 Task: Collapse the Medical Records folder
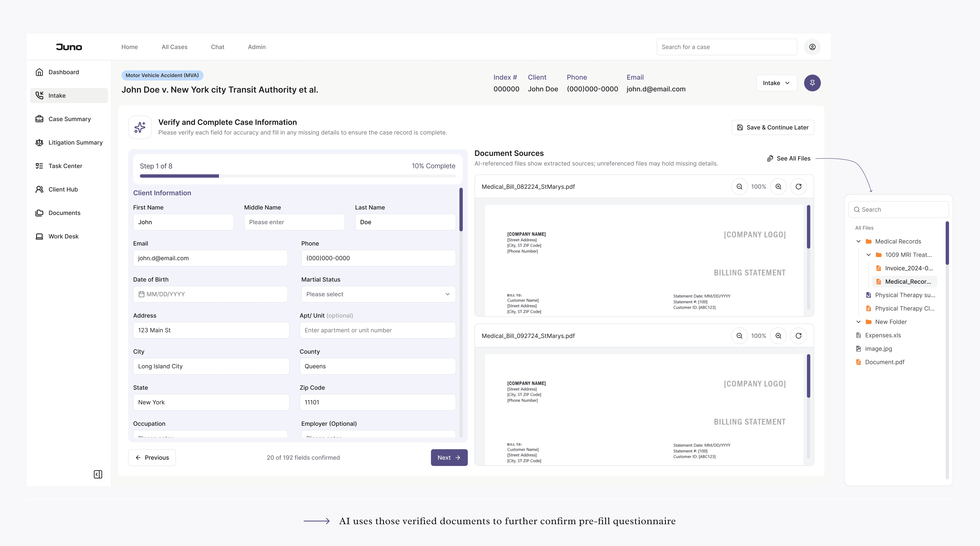(859, 241)
